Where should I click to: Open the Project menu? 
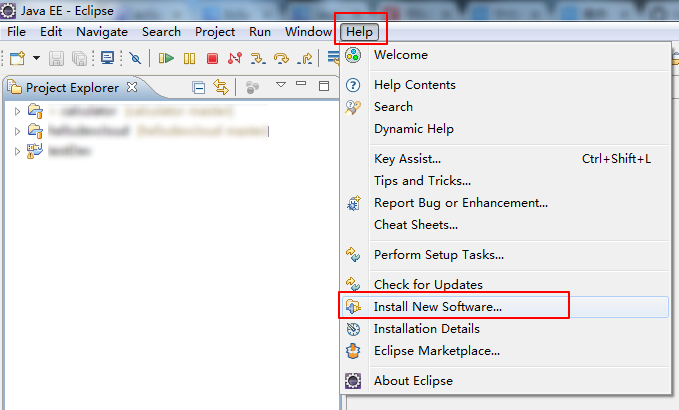[x=215, y=32]
